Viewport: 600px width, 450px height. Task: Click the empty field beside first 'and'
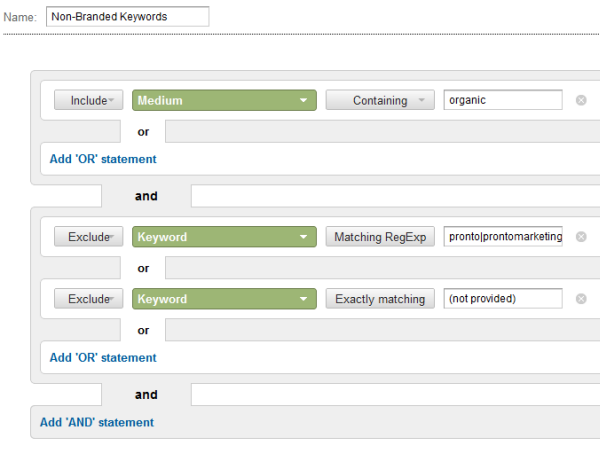(394, 196)
